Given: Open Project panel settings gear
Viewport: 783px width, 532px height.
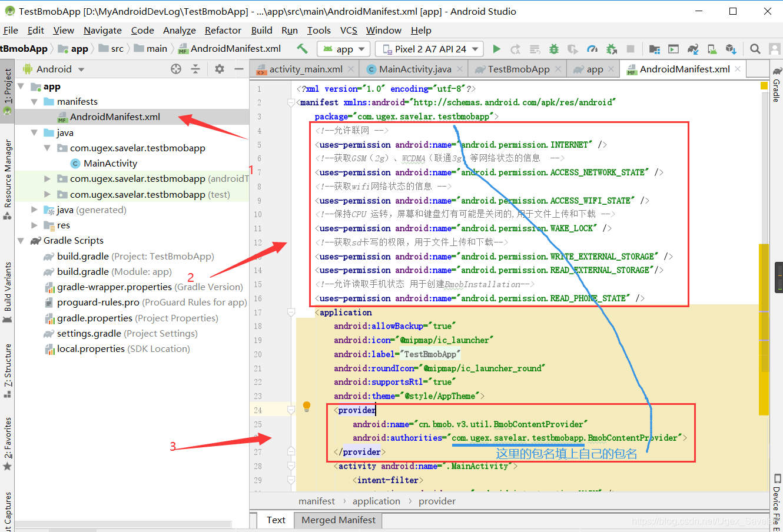Looking at the screenshot, I should pyautogui.click(x=220, y=69).
